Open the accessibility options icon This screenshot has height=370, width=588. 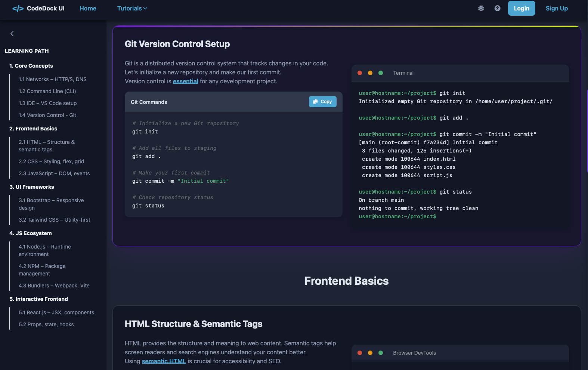[x=497, y=8]
